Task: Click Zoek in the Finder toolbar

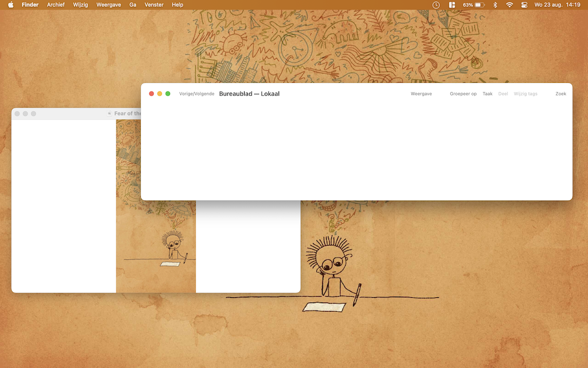Action: coord(560,94)
